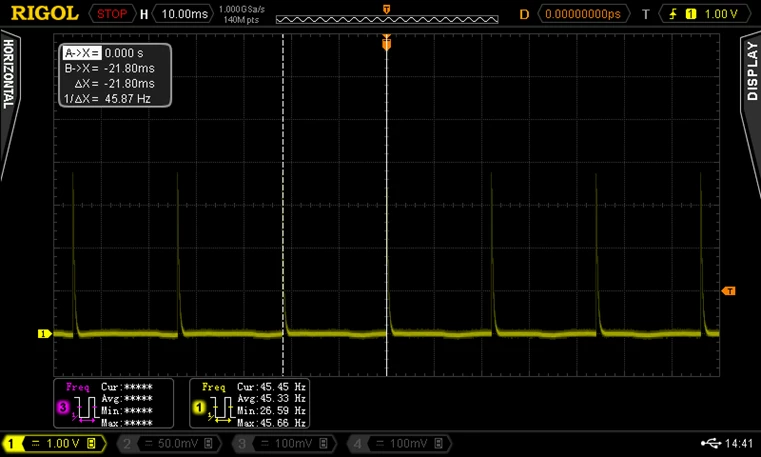Click the channel 2 bandwidth limit B icon
This screenshot has width=761, height=457.
pos(208,443)
